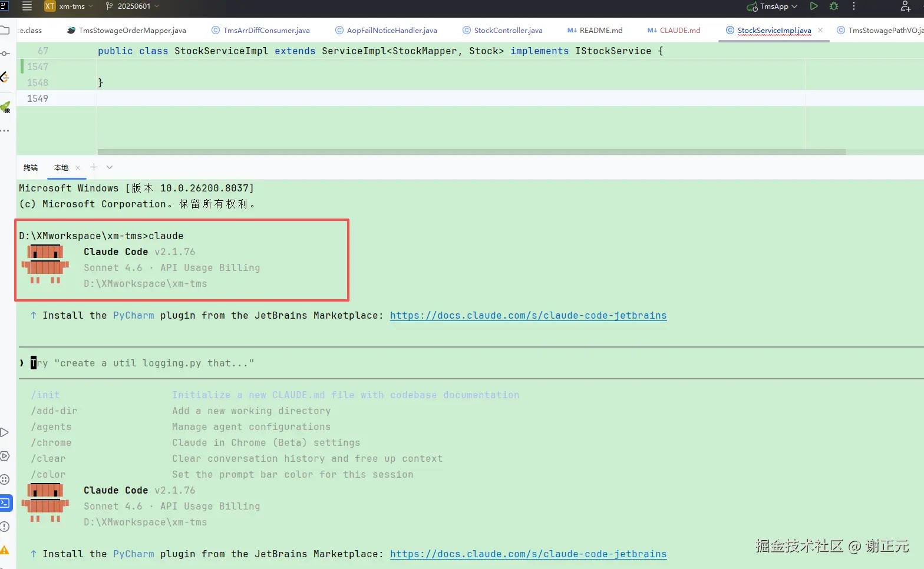Viewport: 924px width, 569px height.
Task: Click the Claude Code prompt input line
Action: [x=471, y=363]
